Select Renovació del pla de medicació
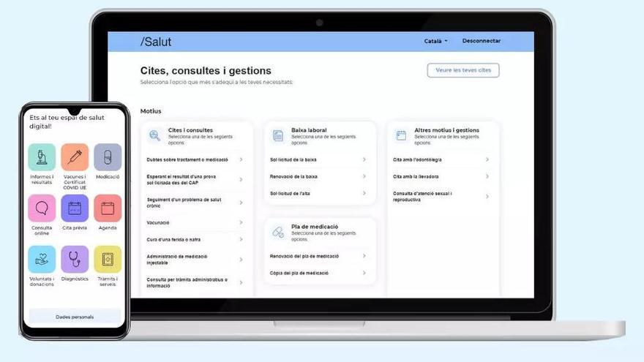Screen dimensions: 644x362 (x=318, y=256)
